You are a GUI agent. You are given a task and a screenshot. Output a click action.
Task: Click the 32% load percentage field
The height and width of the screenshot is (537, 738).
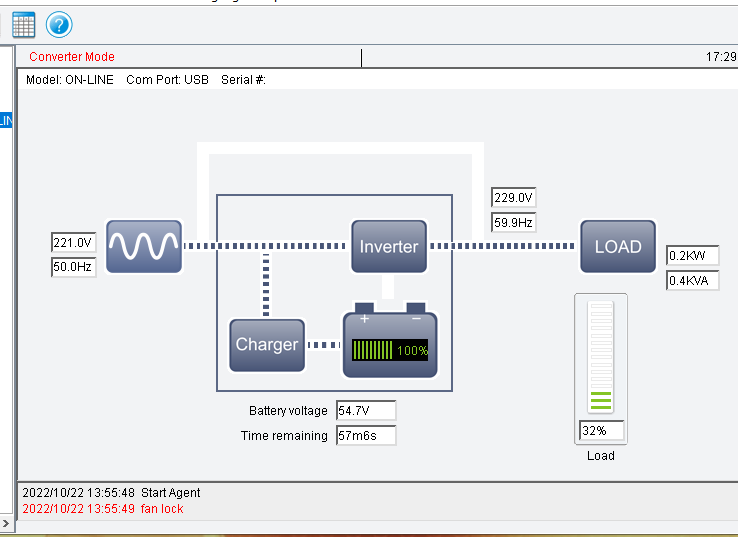click(601, 432)
